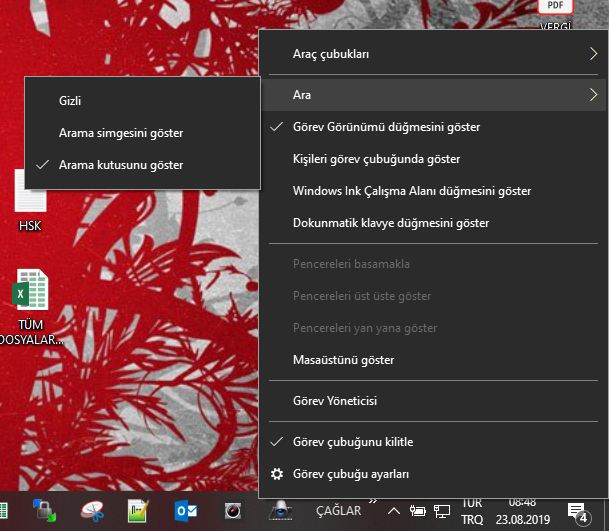Open Görev çubuğu ayarları
This screenshot has width=609, height=531.
[433, 474]
